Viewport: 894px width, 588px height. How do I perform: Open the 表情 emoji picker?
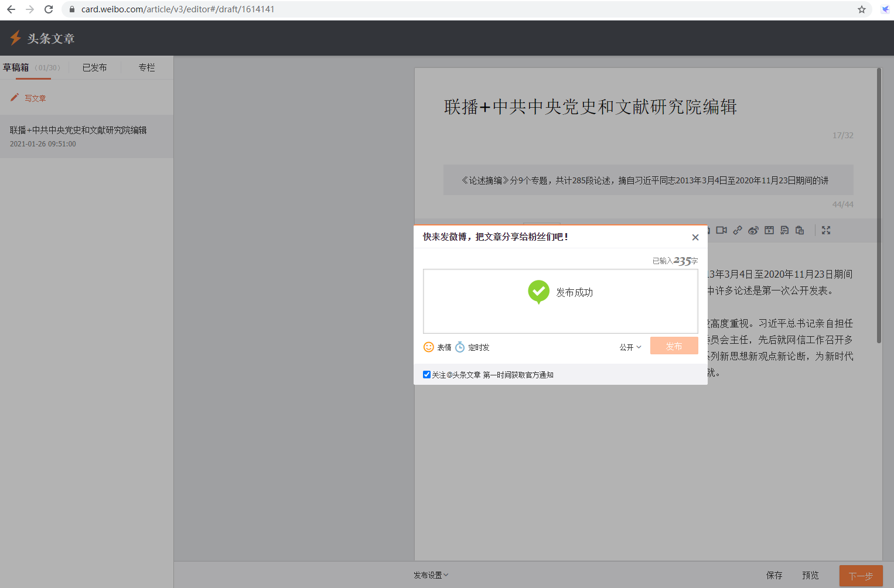(x=437, y=347)
